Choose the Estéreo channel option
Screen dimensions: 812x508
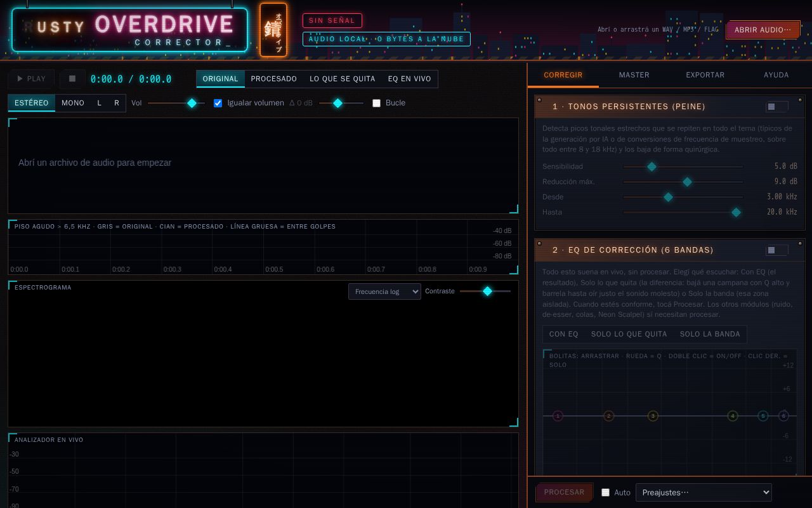coord(32,103)
